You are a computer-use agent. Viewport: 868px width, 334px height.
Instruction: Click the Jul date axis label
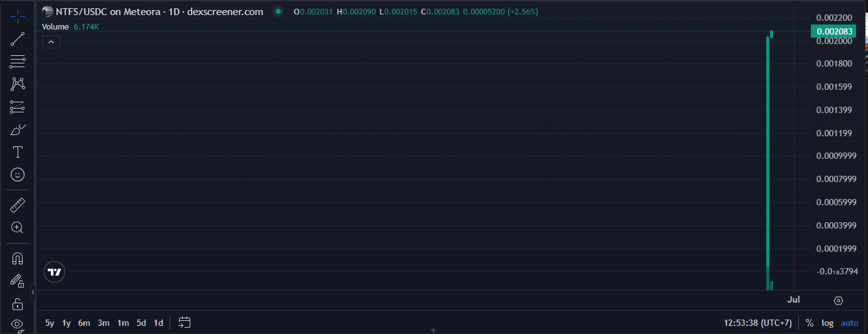(x=794, y=299)
